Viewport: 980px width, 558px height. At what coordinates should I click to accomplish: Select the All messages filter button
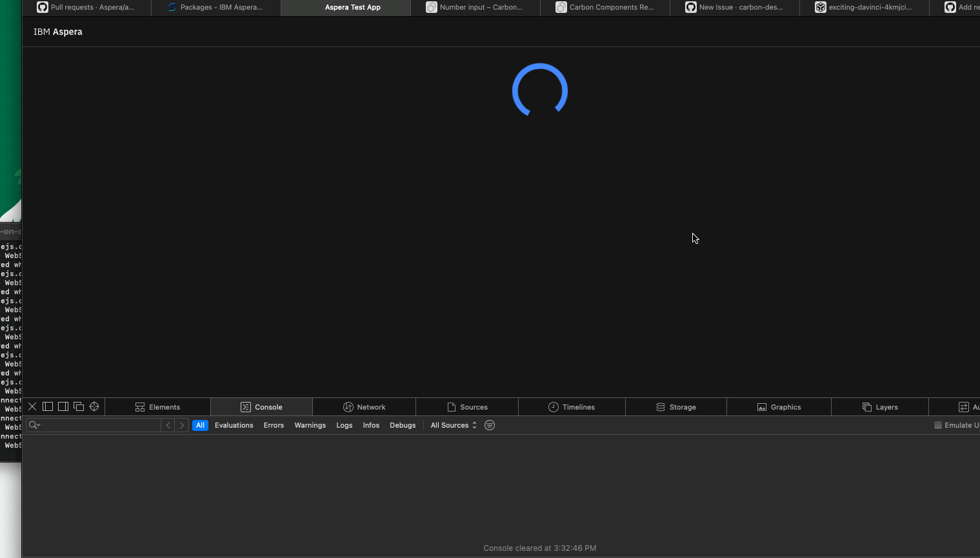pyautogui.click(x=200, y=424)
